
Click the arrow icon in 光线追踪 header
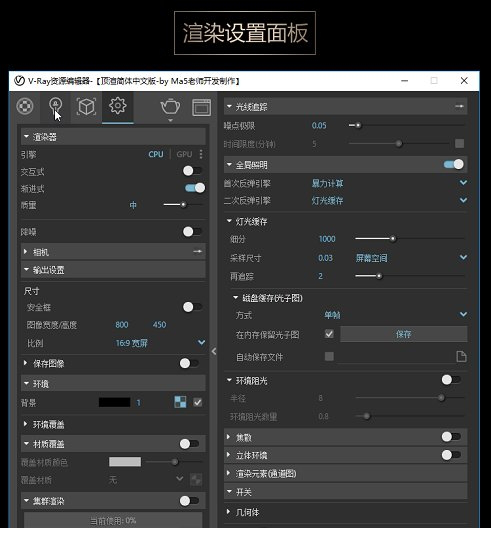(459, 106)
